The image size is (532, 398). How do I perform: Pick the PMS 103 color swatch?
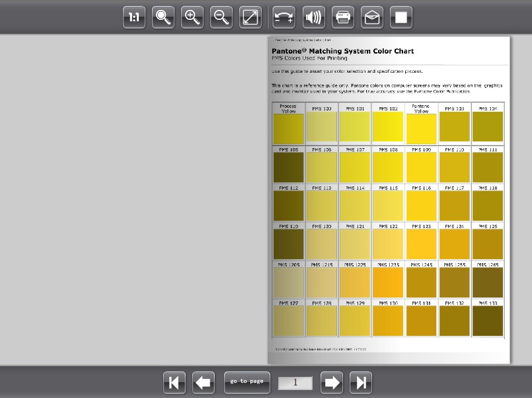[x=455, y=126]
